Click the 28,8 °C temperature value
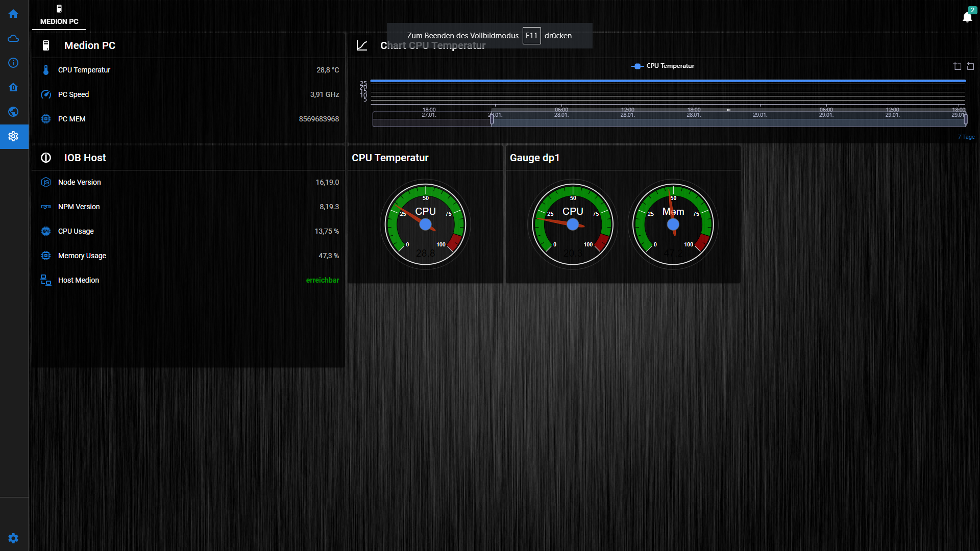 [328, 70]
